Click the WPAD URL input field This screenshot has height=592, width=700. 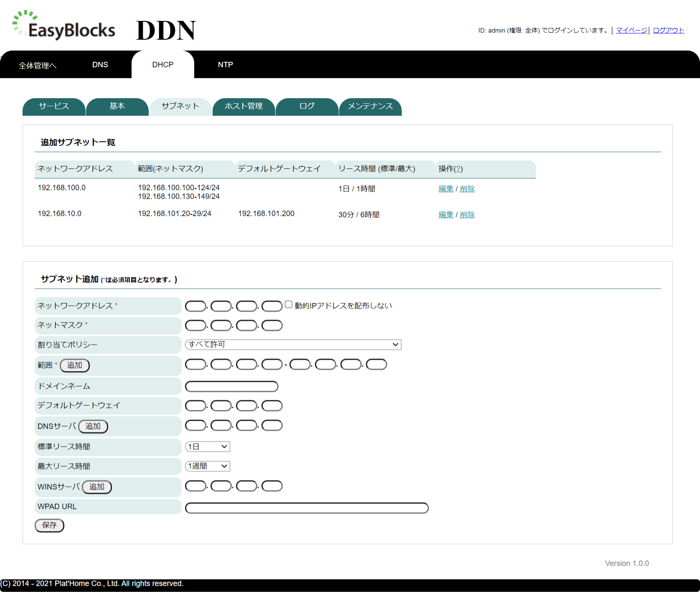tap(307, 508)
